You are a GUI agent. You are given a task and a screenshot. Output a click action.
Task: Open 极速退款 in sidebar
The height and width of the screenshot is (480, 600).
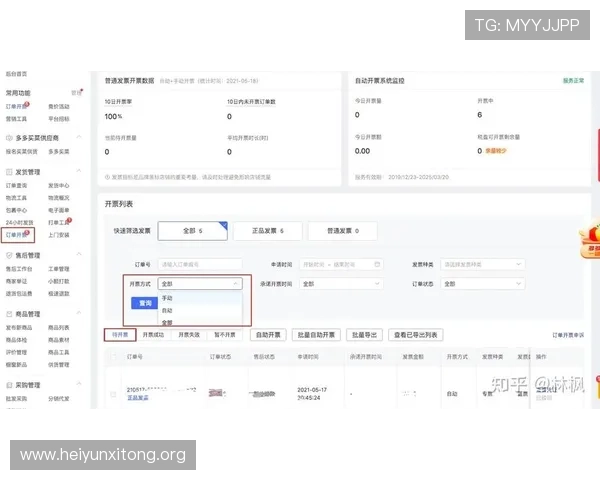pos(59,294)
